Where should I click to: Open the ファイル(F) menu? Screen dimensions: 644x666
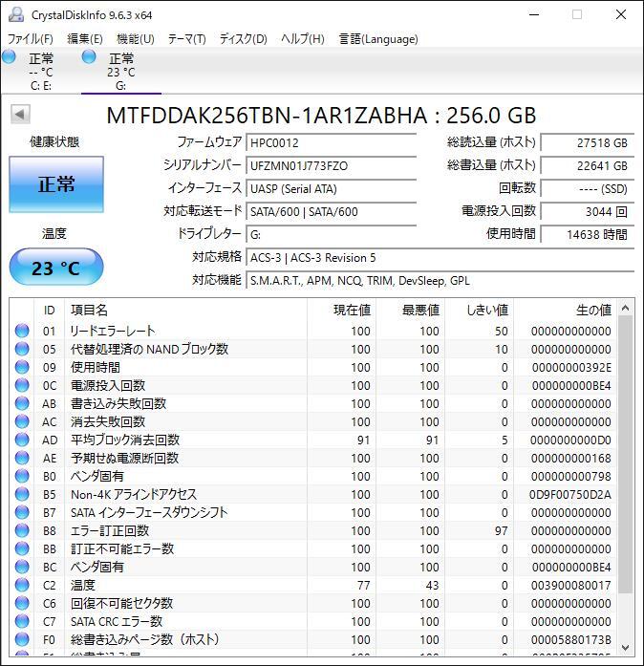31,39
